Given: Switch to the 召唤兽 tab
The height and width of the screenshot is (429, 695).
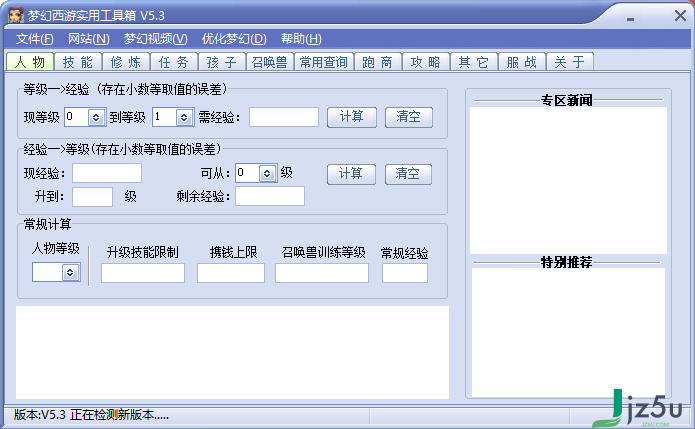Looking at the screenshot, I should [270, 62].
